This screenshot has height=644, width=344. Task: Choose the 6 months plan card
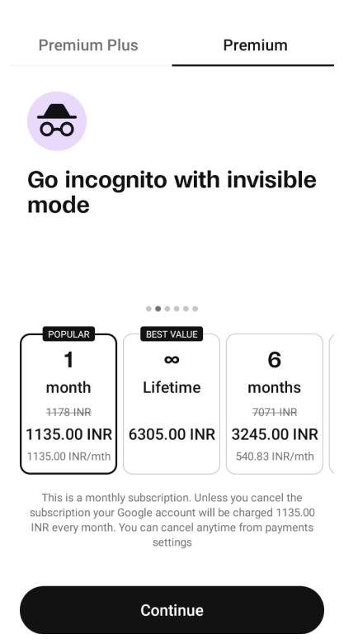pos(275,404)
